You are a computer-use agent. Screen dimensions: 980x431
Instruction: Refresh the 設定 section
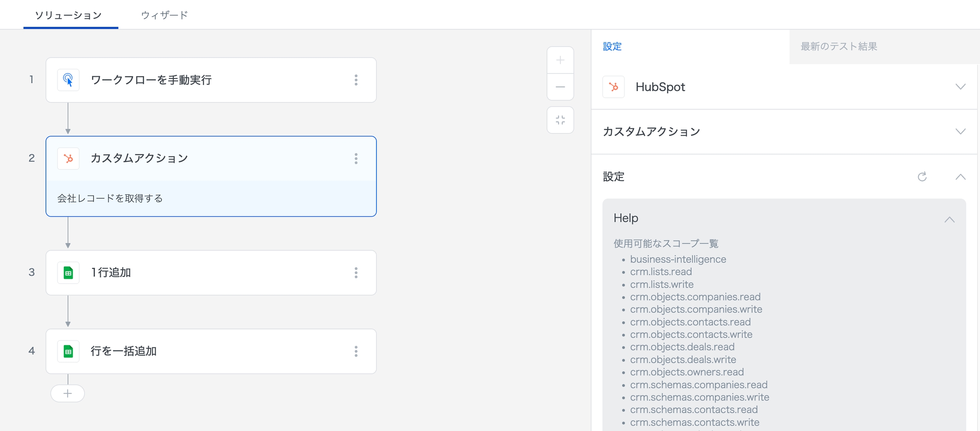[x=922, y=177]
